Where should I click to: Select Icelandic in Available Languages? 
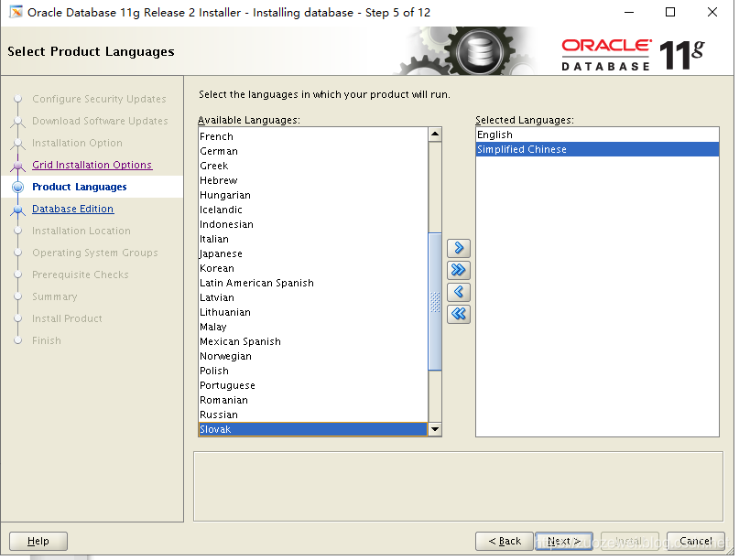pyautogui.click(x=313, y=210)
